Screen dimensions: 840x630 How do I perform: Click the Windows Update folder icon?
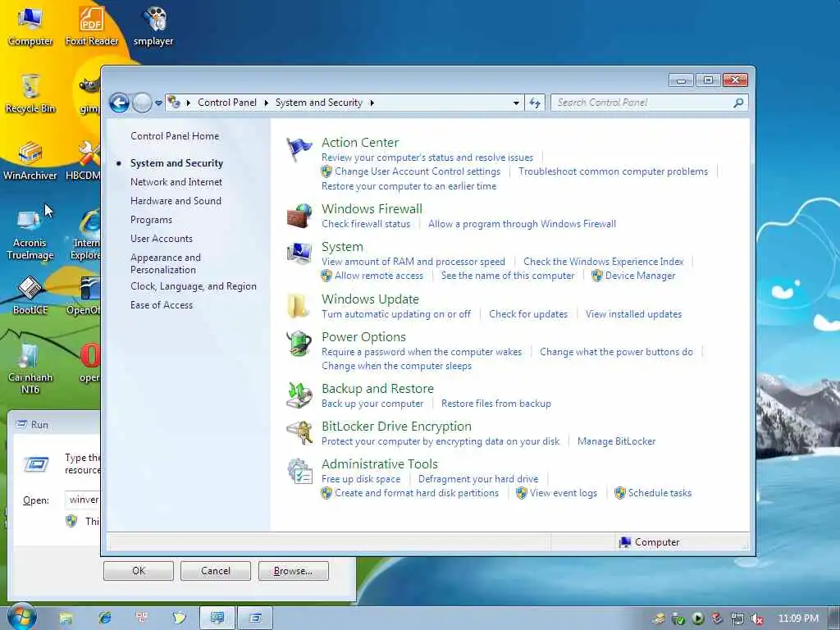point(299,306)
